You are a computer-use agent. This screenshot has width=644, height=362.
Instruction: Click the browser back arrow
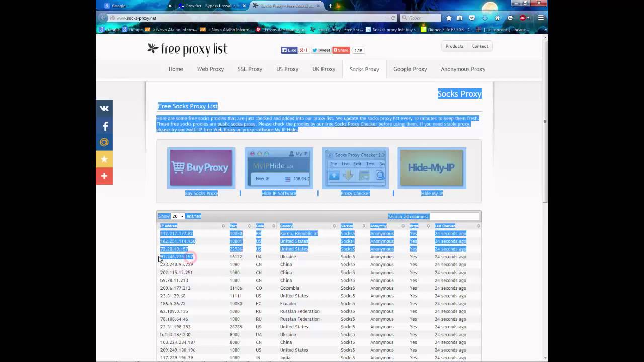click(103, 18)
